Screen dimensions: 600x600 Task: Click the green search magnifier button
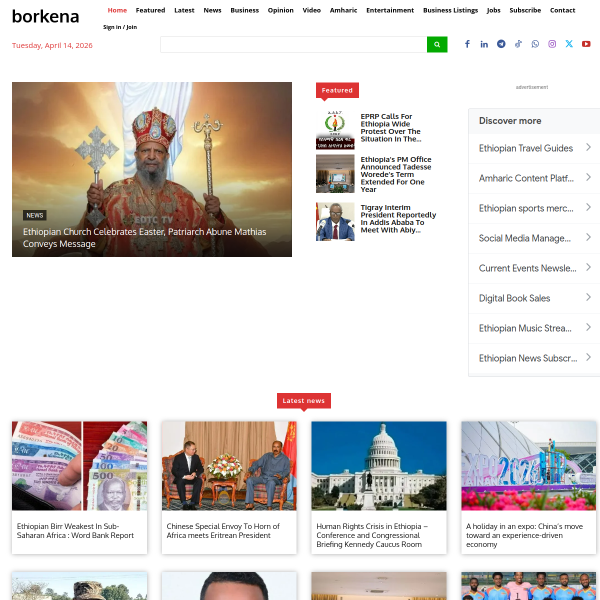click(x=437, y=44)
